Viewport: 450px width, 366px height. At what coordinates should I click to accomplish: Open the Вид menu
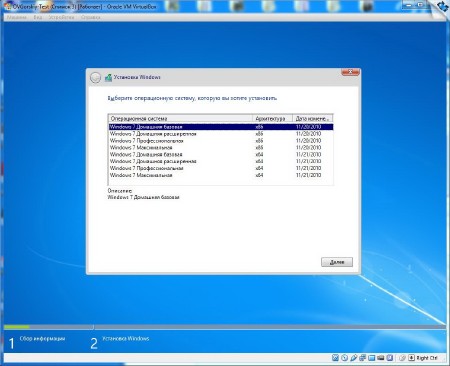[38, 17]
